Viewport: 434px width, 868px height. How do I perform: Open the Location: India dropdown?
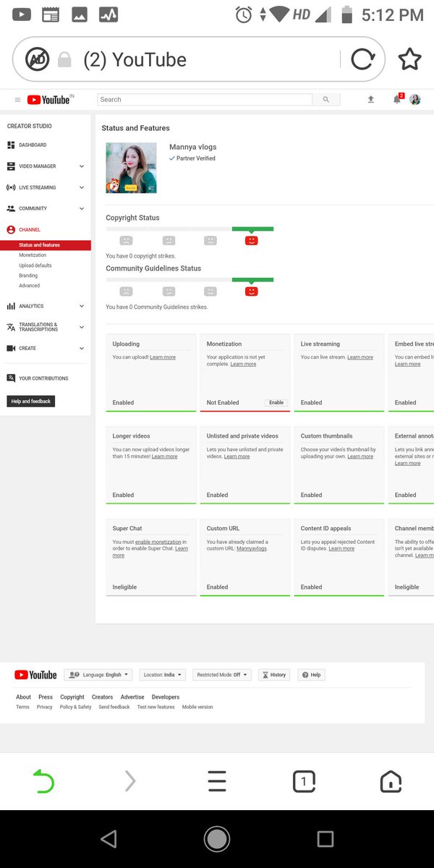162,675
